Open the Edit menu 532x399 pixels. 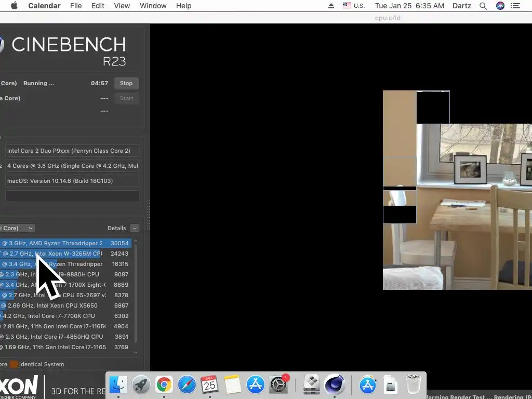tap(98, 6)
